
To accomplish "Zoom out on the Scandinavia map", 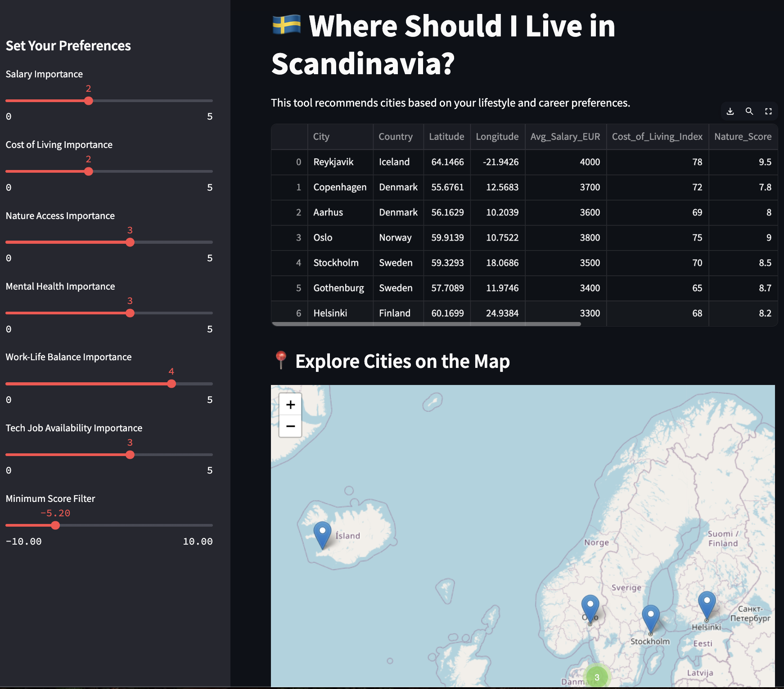I will pos(290,425).
